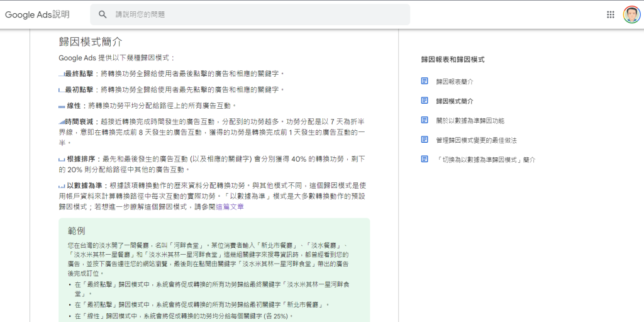Click the 以數據為準 model icon
This screenshot has height=322, width=644.
click(x=62, y=186)
